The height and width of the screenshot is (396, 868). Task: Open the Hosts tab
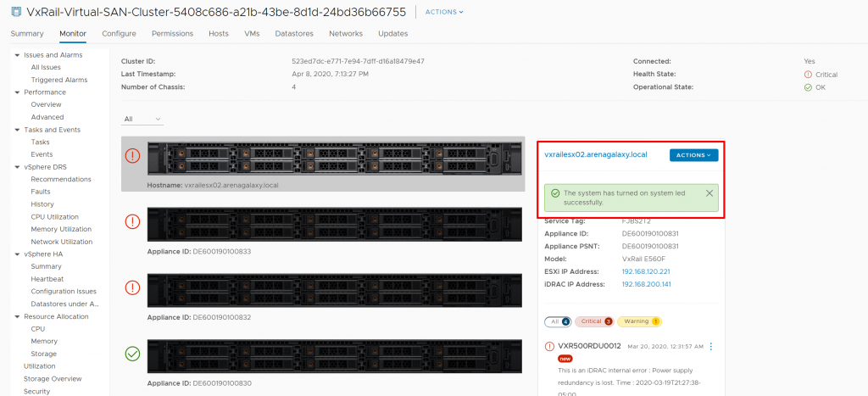click(219, 34)
